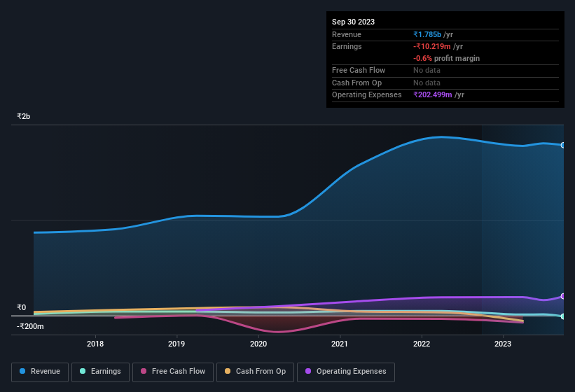Select the 2022 x-axis label
575x392 pixels.
pyautogui.click(x=422, y=344)
